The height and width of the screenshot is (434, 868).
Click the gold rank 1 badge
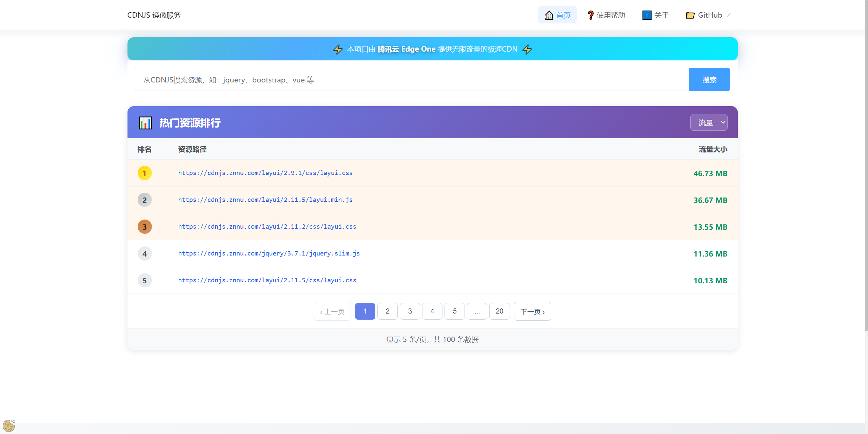[144, 173]
